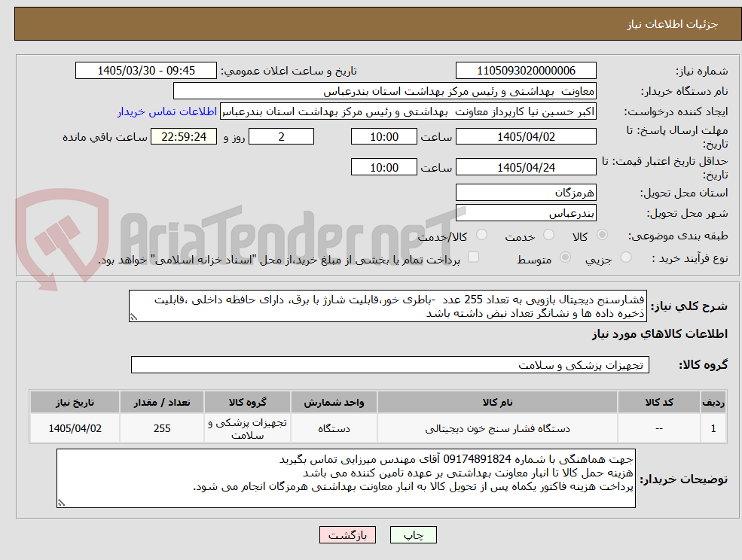742x560 pixels.
Task: Click the delivery province field هرمزگان
Action: click(526, 193)
